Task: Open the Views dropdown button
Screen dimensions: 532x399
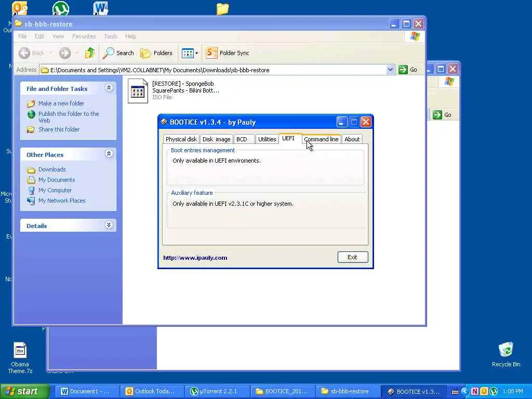Action: (x=190, y=53)
